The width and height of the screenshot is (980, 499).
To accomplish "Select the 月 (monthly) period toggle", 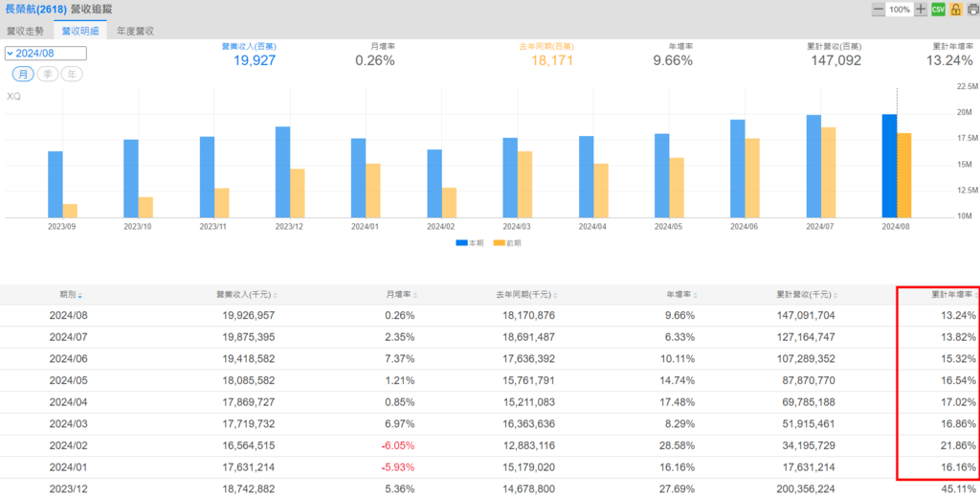I will click(23, 74).
